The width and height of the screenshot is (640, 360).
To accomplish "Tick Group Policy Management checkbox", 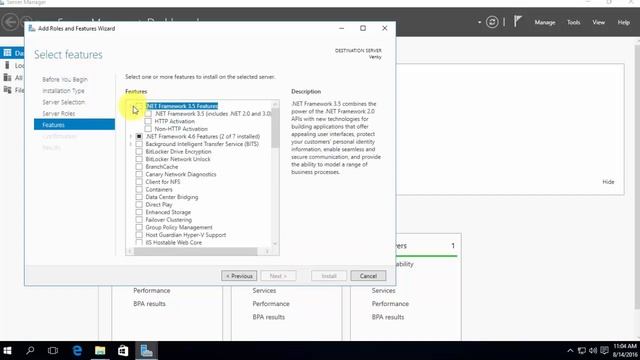I will pyautogui.click(x=139, y=227).
